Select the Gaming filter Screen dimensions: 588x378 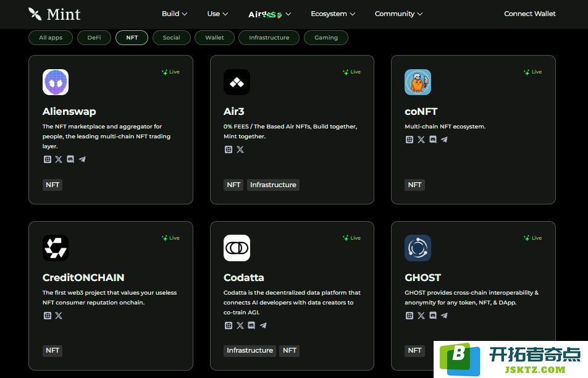[326, 38]
